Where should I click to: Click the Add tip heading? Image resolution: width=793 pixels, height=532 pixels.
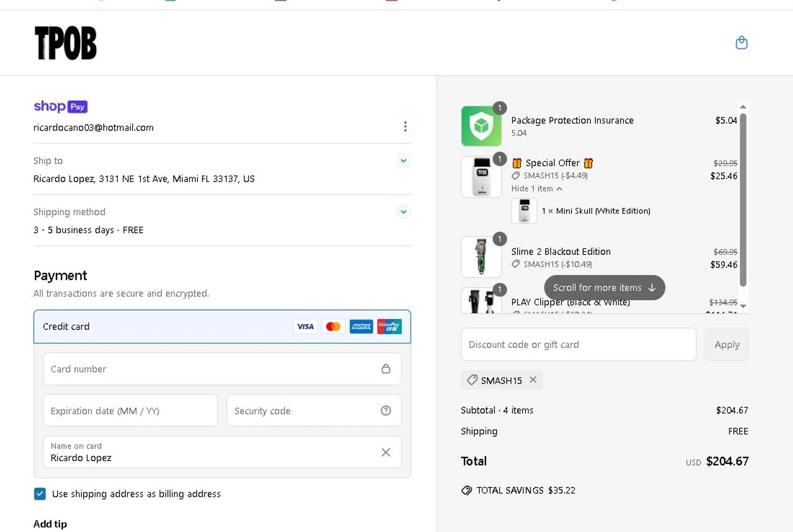coord(50,524)
